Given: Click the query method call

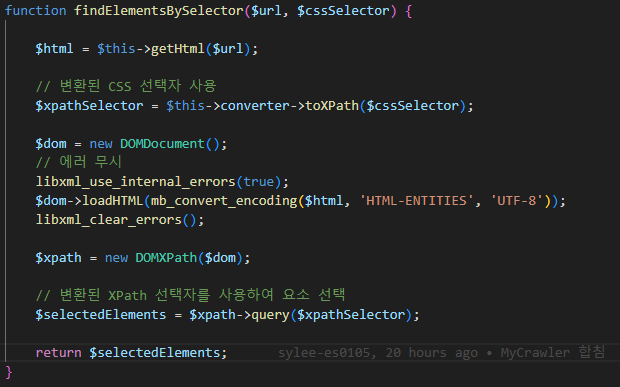Looking at the screenshot, I should click(270, 315).
